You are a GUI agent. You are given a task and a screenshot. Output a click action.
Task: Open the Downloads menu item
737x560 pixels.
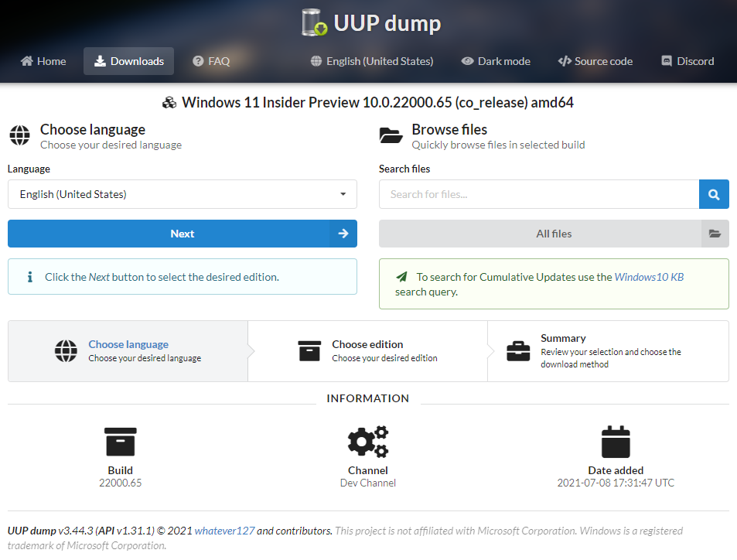tap(129, 61)
